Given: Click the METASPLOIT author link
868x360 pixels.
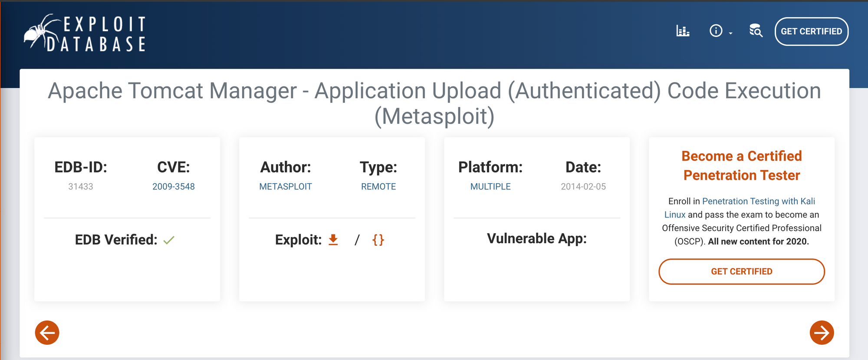Looking at the screenshot, I should pyautogui.click(x=285, y=186).
